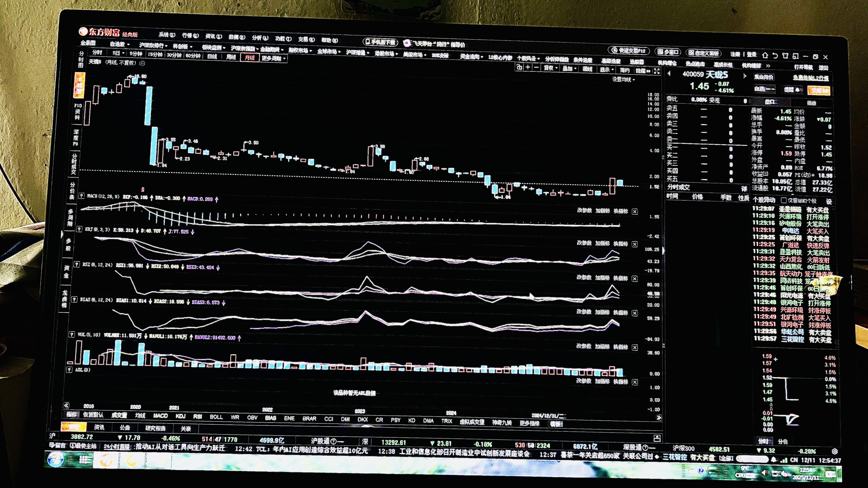Zoom in chart with plus icon
Screen dimensions: 868x488
pyautogui.click(x=528, y=67)
